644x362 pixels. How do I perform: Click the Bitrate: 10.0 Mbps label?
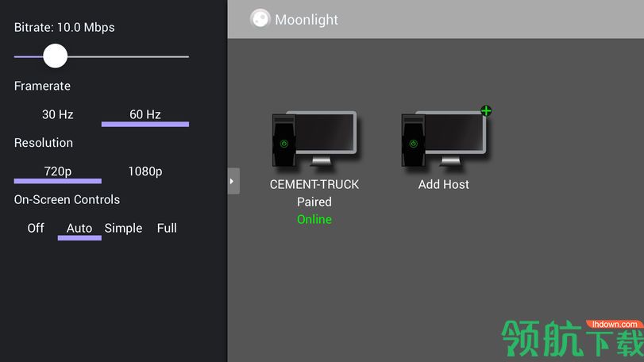64,28
